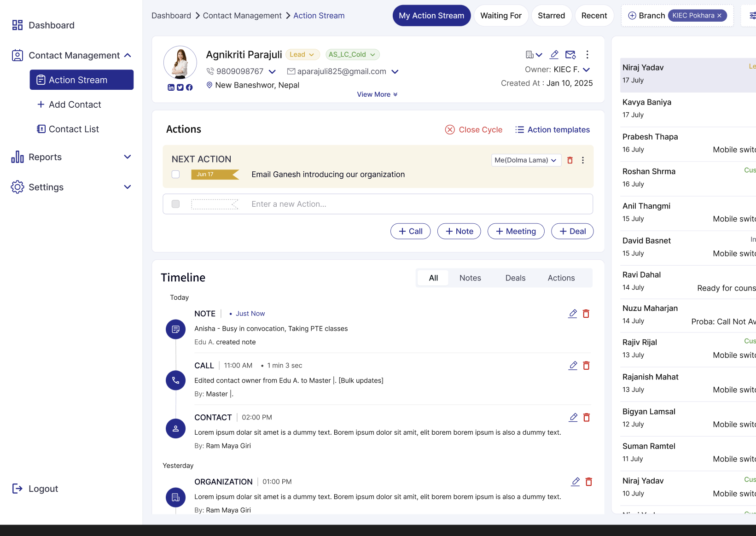This screenshot has width=756, height=536.
Task: Click Contact Management breadcrumb link
Action: click(x=242, y=16)
